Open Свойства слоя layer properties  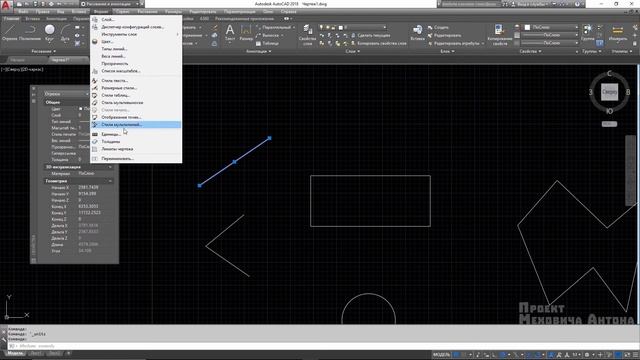pos(307,34)
